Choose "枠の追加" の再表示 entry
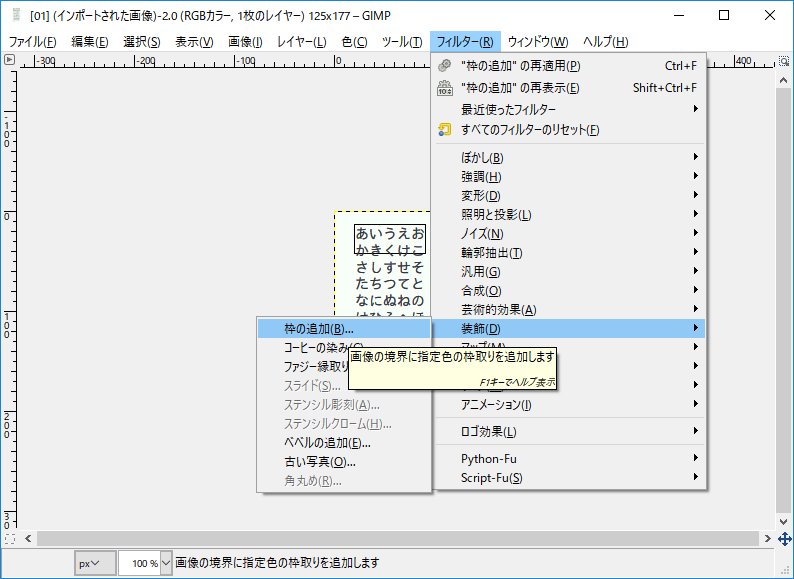The image size is (794, 579). click(568, 88)
